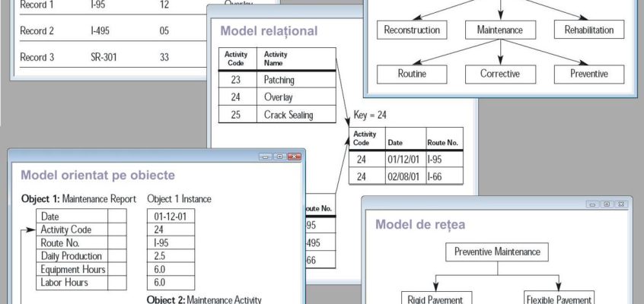The width and height of the screenshot is (644, 304).
Task: Select the Rigid Pavement node
Action: 436,298
